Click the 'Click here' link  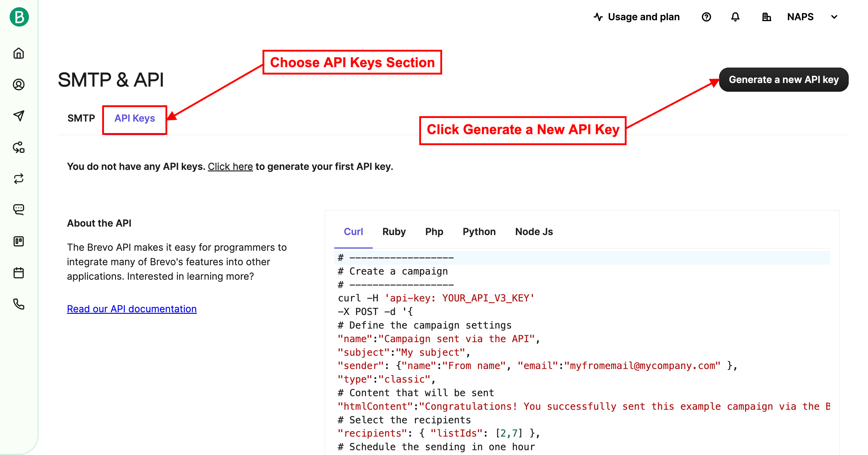coord(230,166)
